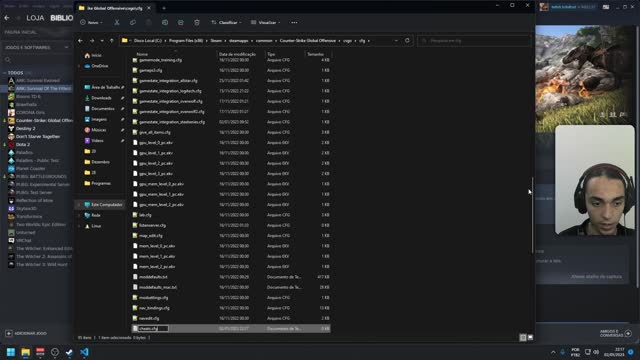Screen dimensions: 640x360
Task: Click the Rename icon in Explorer toolbar
Action: click(x=165, y=22)
